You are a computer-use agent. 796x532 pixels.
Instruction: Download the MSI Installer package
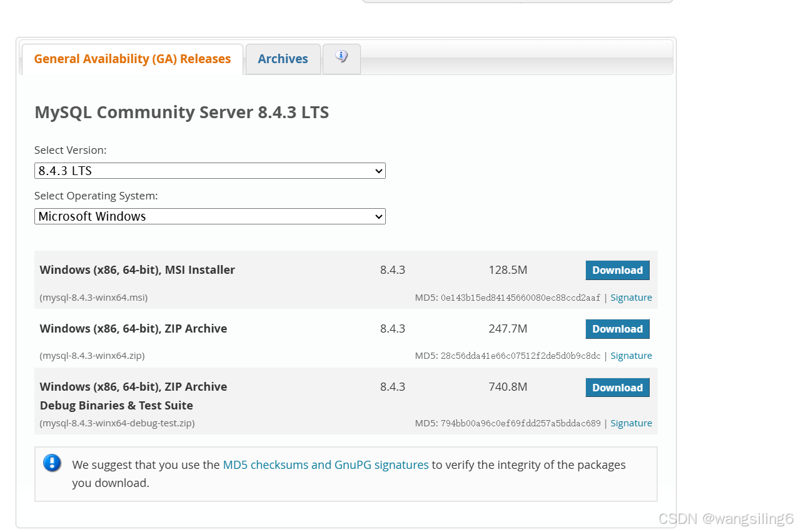point(618,270)
